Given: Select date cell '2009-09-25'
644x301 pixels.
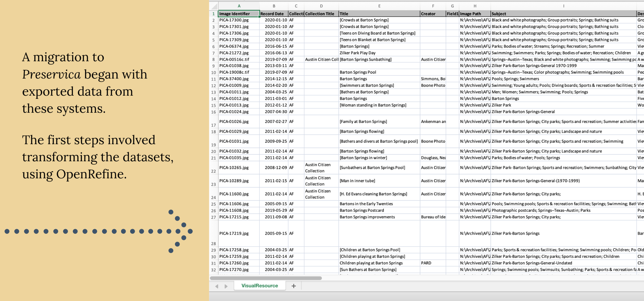Looking at the screenshot, I should coord(274,141).
